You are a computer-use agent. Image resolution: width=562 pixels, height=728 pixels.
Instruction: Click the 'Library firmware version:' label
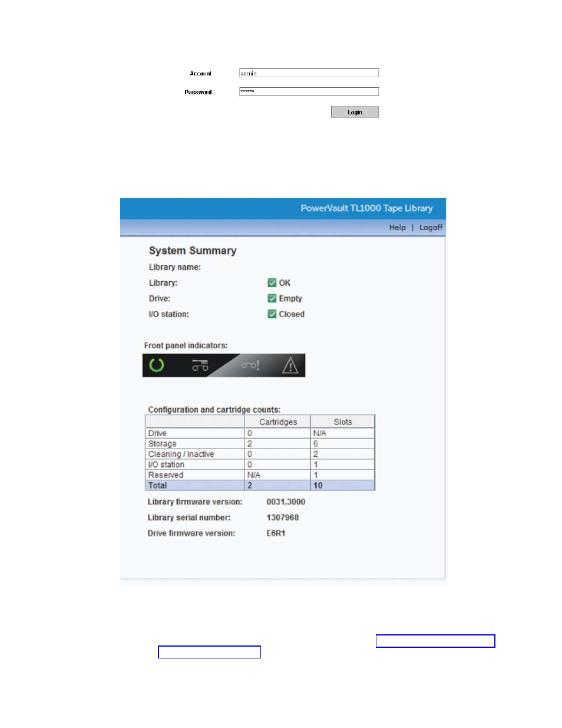195,502
